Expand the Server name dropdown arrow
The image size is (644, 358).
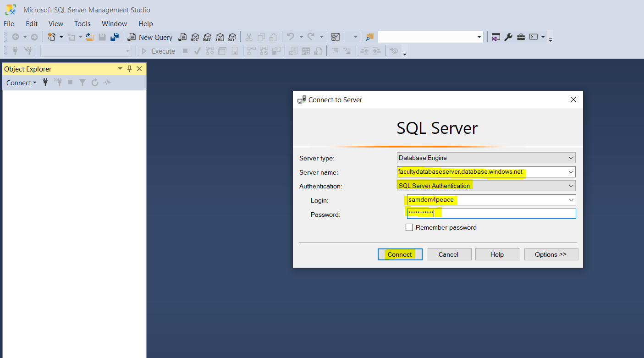click(x=571, y=172)
